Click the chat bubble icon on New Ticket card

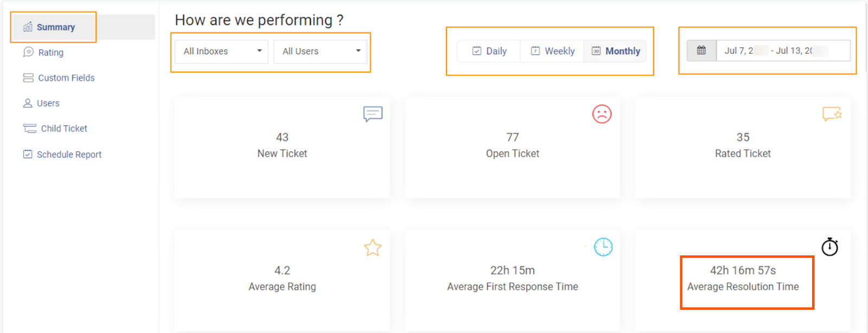373,114
